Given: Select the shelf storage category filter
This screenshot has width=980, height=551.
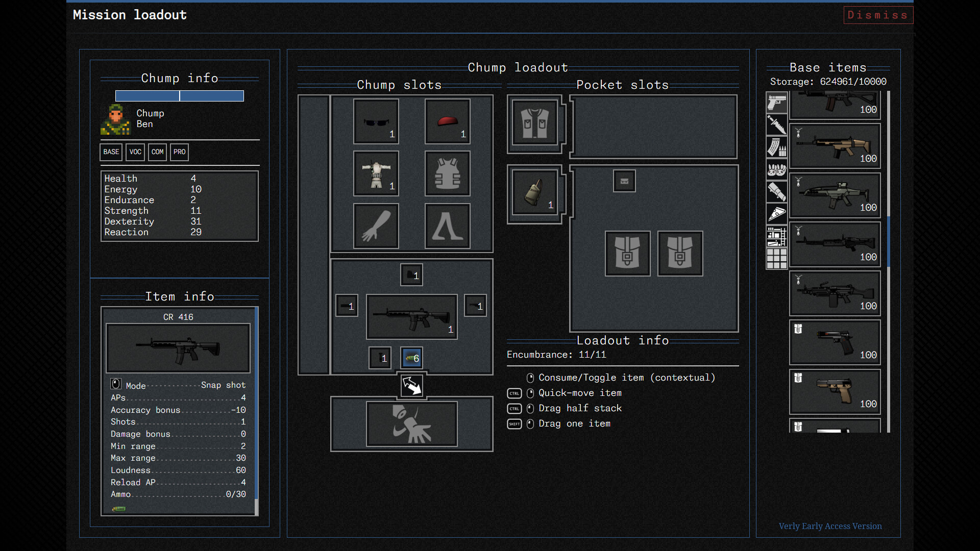Looking at the screenshot, I should 776,236.
